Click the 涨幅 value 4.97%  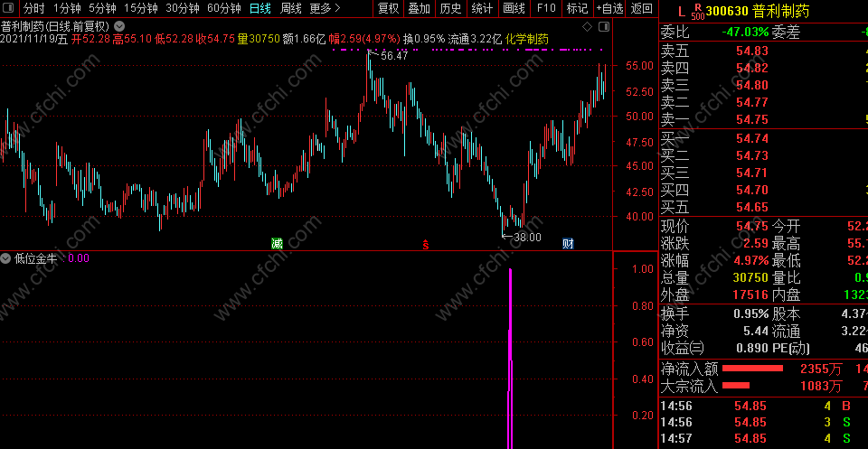click(x=751, y=260)
